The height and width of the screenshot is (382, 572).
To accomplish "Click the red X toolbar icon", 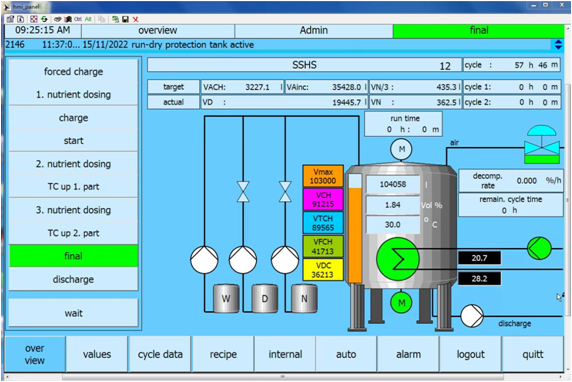I will click(x=135, y=19).
